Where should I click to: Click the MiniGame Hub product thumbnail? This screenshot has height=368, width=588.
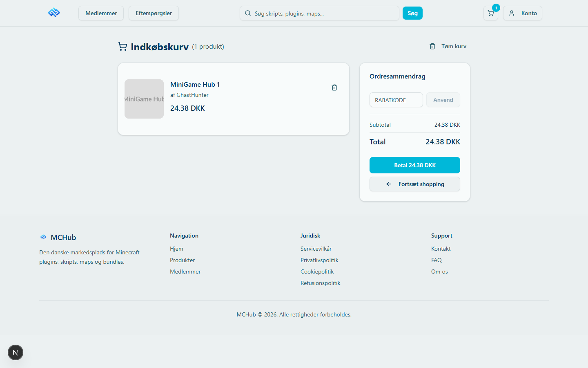click(144, 99)
